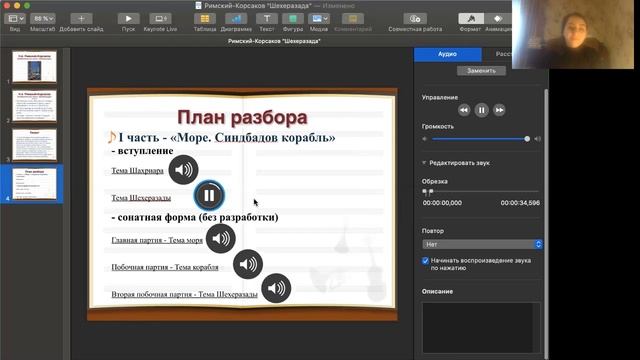
Task: Select slide 1 thumbnail in navigator
Action: (x=34, y=67)
